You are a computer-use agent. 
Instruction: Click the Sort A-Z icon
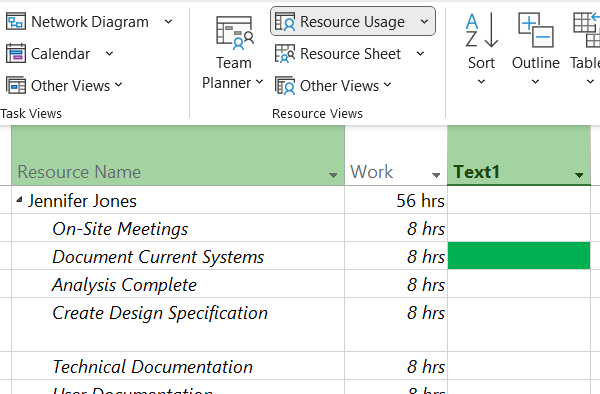point(481,30)
